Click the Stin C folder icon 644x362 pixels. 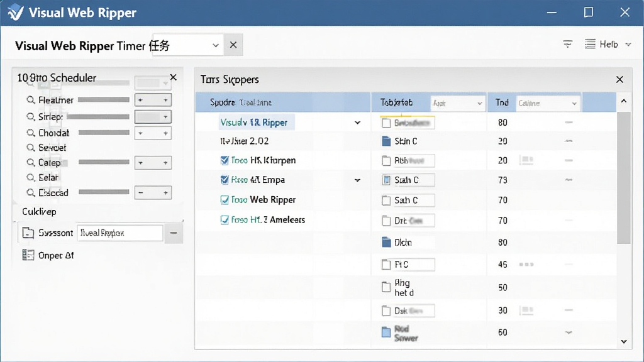coord(386,141)
